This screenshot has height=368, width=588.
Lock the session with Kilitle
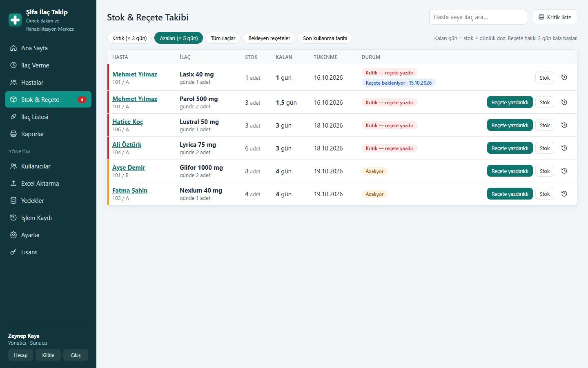(48, 355)
